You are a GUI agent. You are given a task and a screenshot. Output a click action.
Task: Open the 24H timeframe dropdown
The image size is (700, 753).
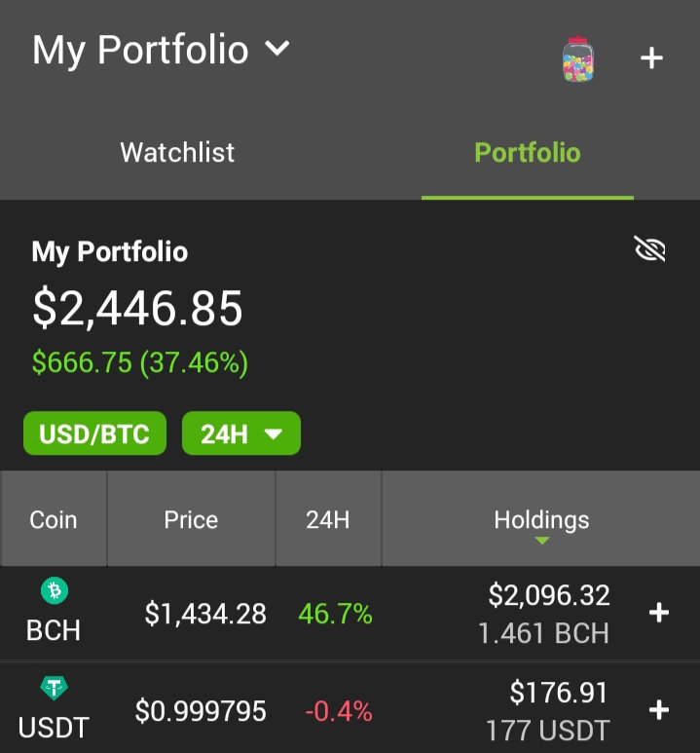pyautogui.click(x=241, y=433)
